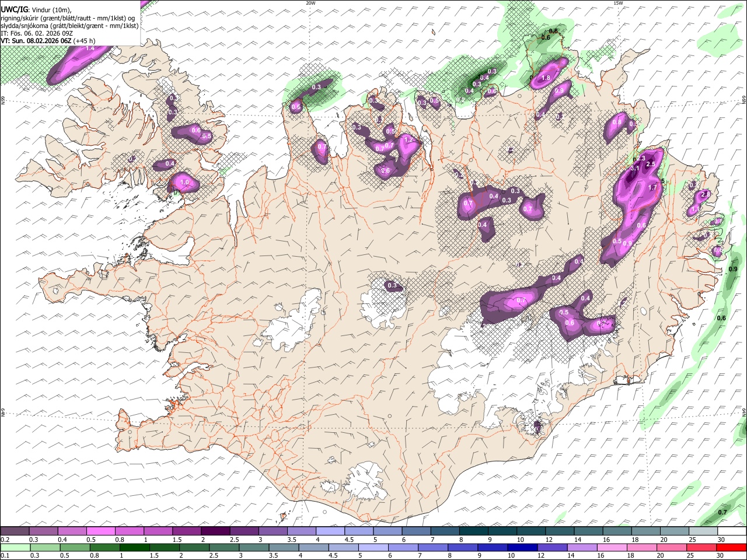Pick the darkest green lower swatch starting at 1
747x560 pixels.
(x=134, y=547)
